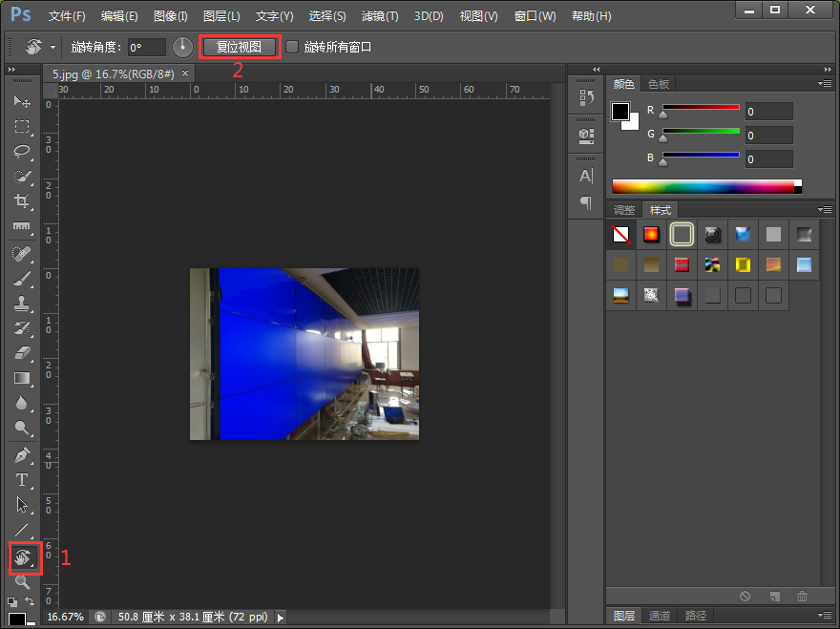The image size is (840, 629).
Task: Click the create new layer button
Action: coord(773,596)
